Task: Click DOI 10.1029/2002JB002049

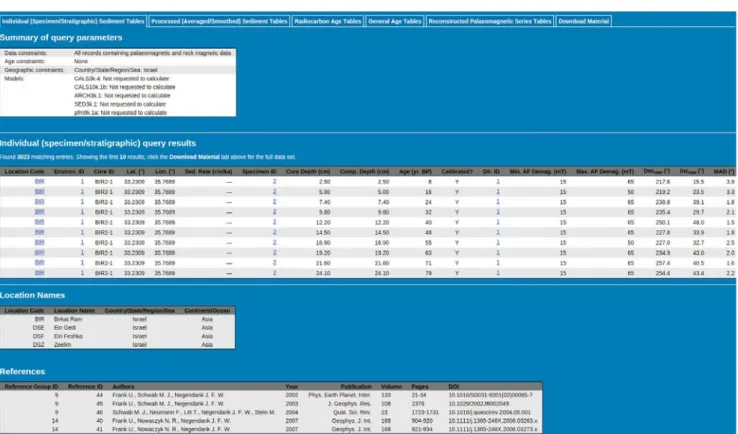Action: tap(478, 403)
